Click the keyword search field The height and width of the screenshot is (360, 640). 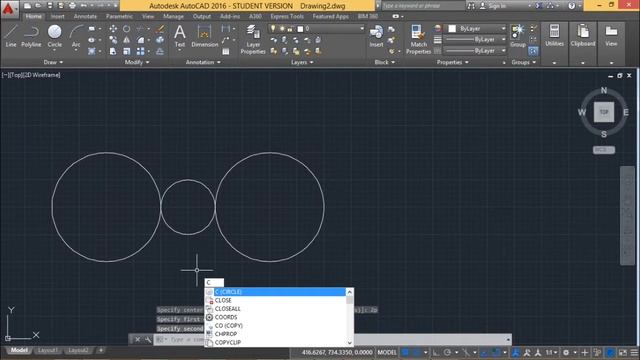pyautogui.click(x=423, y=6)
